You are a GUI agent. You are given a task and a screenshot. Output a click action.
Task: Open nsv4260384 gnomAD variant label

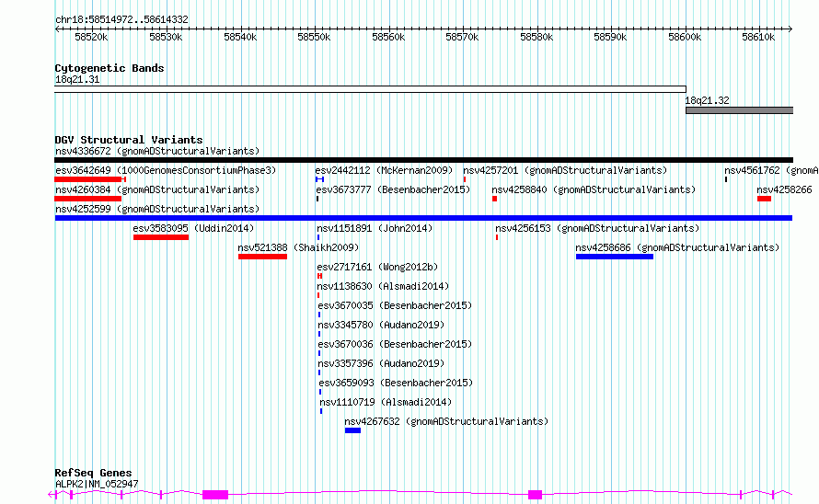[x=157, y=190]
